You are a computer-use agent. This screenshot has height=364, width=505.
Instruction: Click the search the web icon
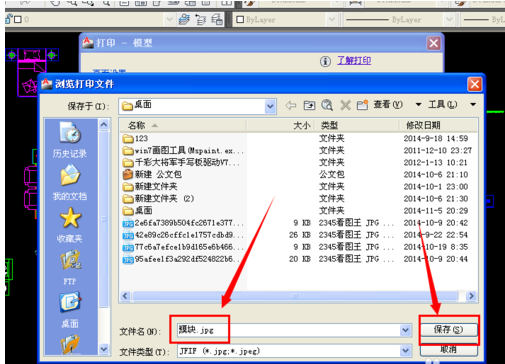coord(327,105)
